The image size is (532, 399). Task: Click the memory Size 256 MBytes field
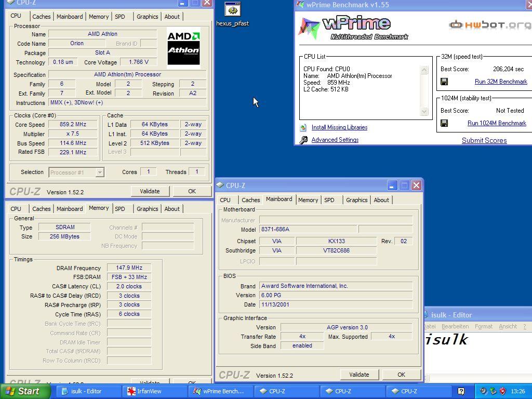(x=64, y=236)
